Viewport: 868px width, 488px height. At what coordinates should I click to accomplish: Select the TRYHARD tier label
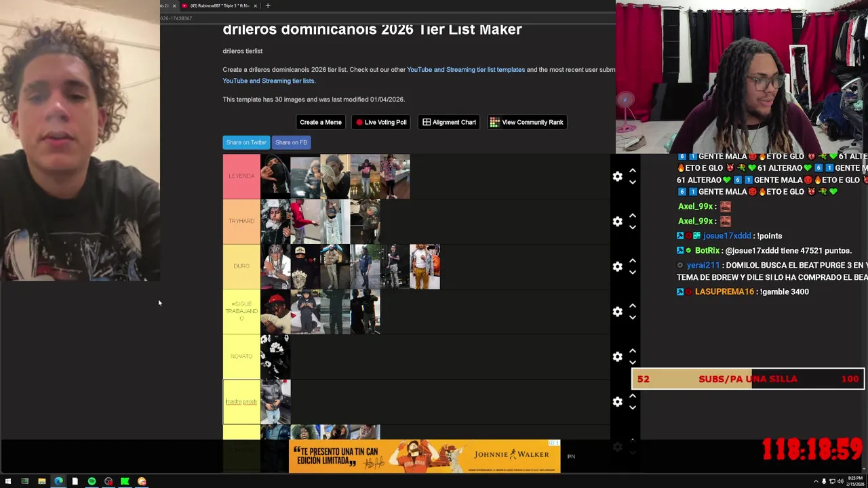pos(241,222)
